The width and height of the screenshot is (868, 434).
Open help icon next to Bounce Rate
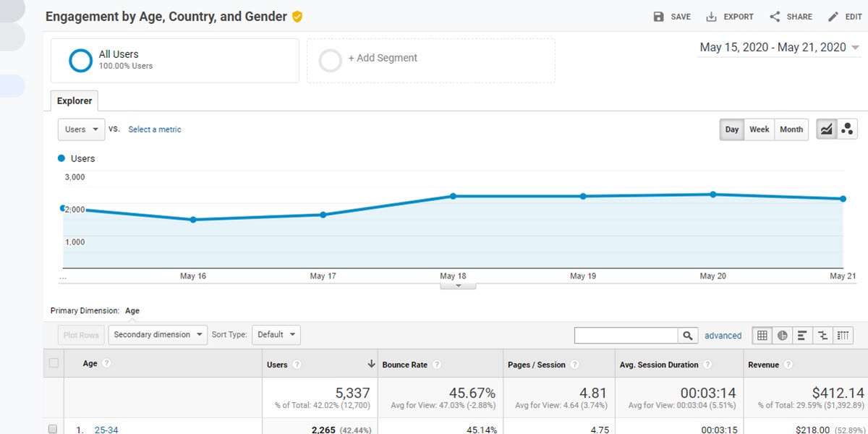tap(437, 365)
